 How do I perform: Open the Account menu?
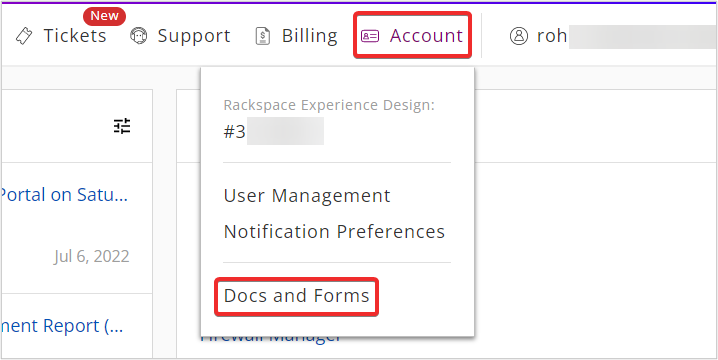click(426, 36)
